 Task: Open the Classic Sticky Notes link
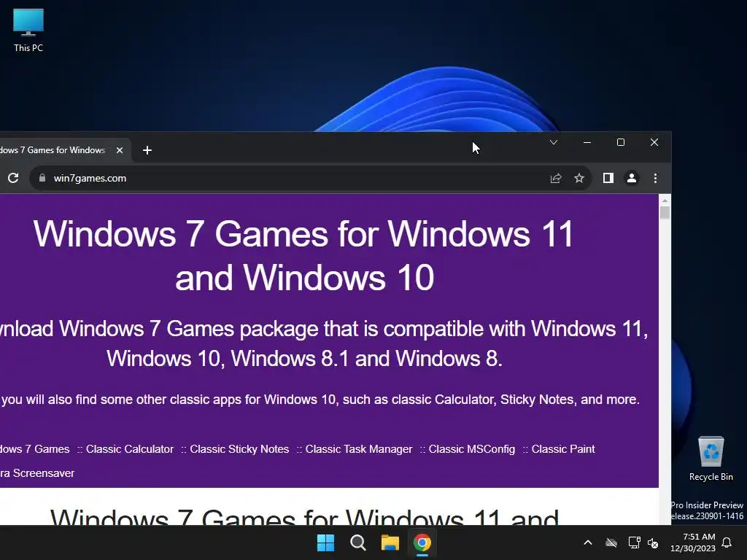click(239, 449)
